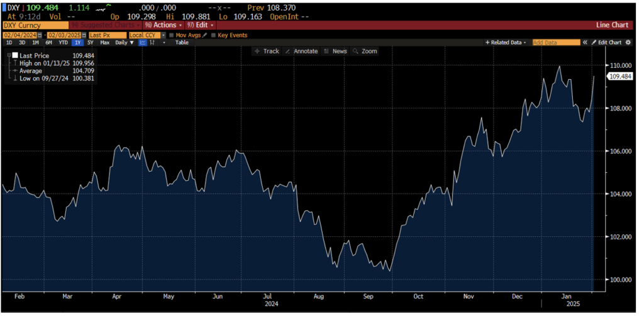Open the start date calendar picker
This screenshot has width=644, height=316.
40,35
